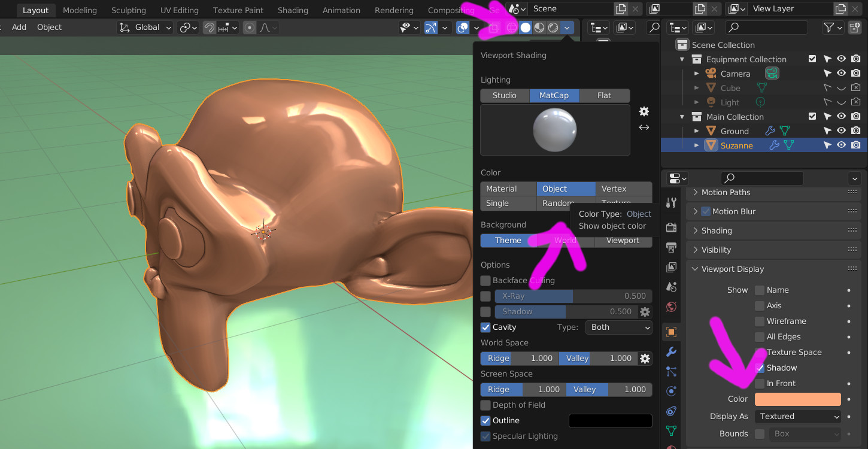The width and height of the screenshot is (868, 449).
Task: Disable Ground in renders via camera icon
Action: click(x=856, y=131)
